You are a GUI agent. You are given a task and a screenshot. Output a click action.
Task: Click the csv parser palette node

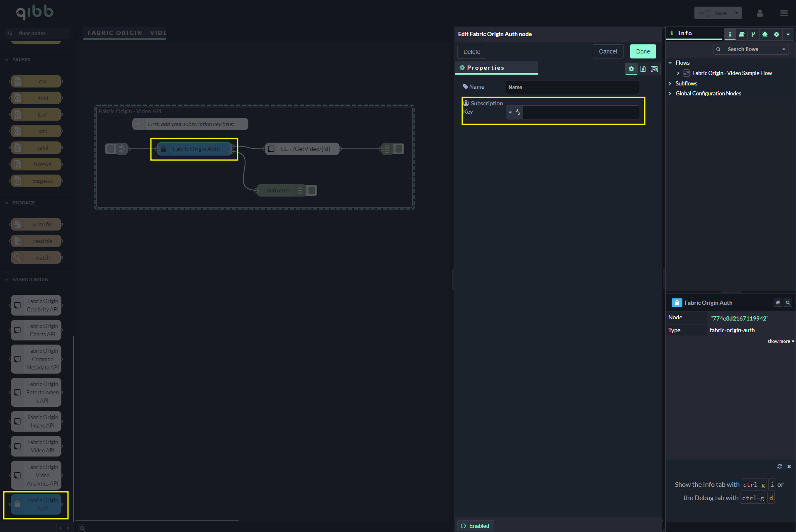click(36, 81)
